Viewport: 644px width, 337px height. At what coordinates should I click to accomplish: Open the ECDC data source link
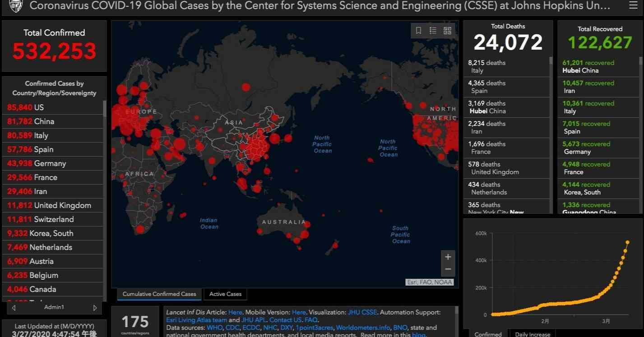point(251,328)
